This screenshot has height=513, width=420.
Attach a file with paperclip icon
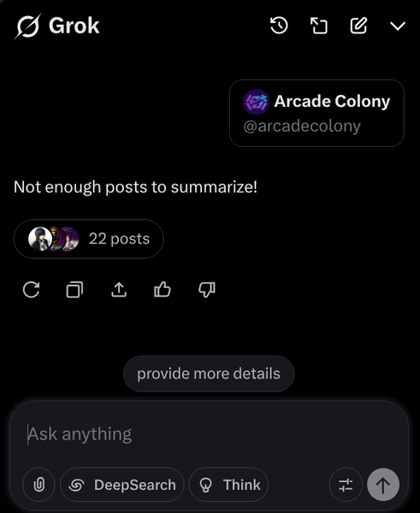point(39,485)
